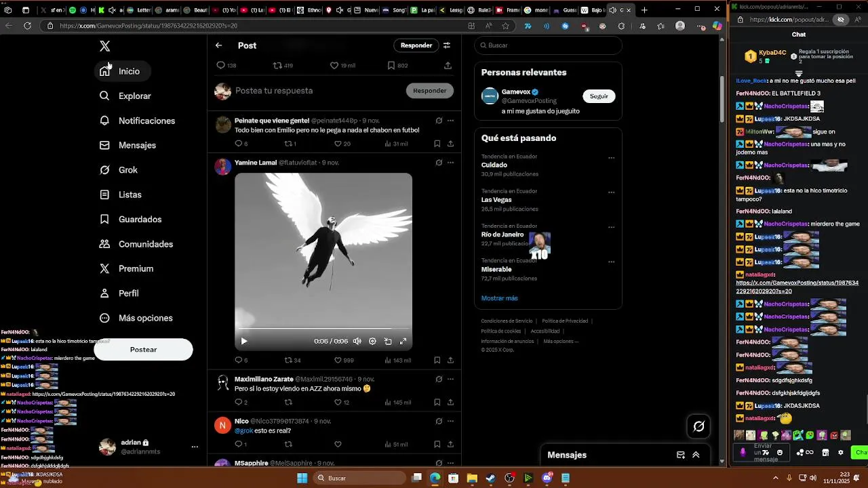The image size is (868, 488).
Task: Mute the audio-playing browser tab
Action: 612,10
